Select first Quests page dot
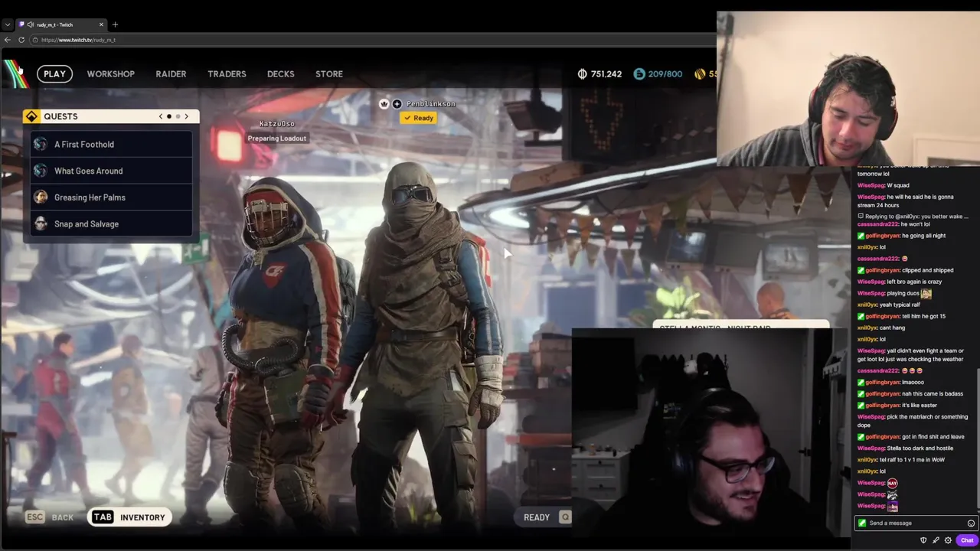The image size is (980, 551). (x=169, y=116)
